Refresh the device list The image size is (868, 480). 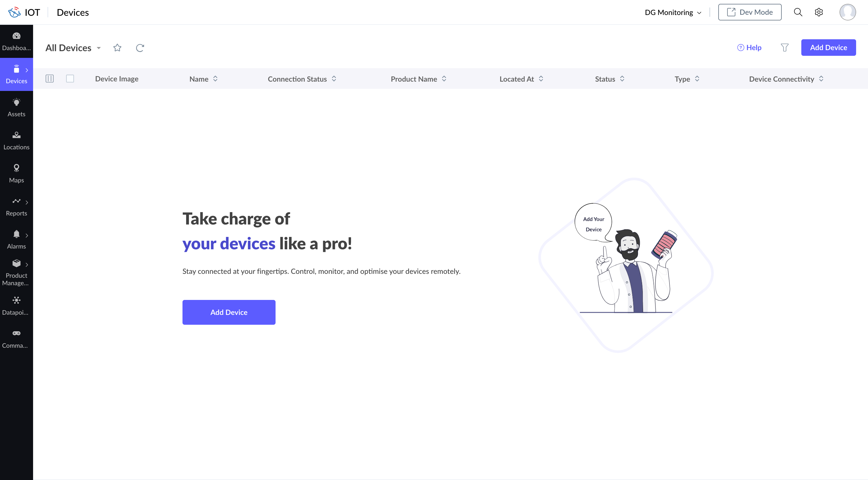140,48
